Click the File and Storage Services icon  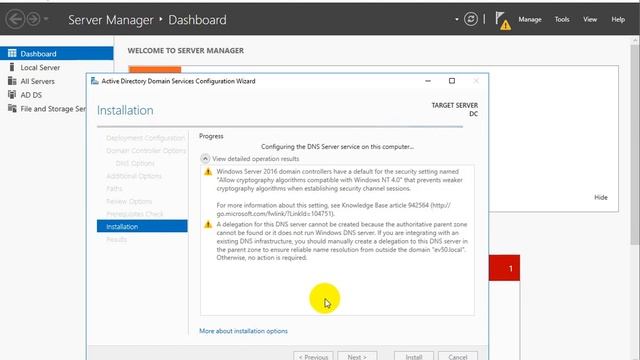[12, 108]
